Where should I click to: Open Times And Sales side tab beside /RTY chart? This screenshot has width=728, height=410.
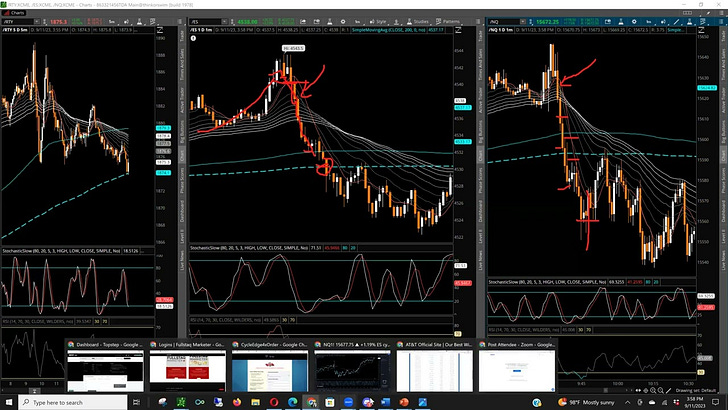182,63
